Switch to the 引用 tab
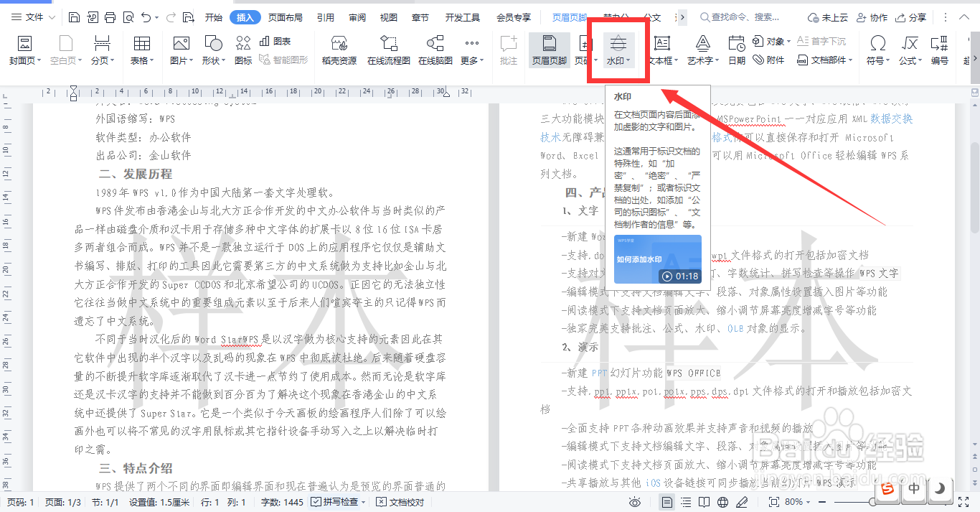Screen dimensions: 980x512 pos(326,17)
